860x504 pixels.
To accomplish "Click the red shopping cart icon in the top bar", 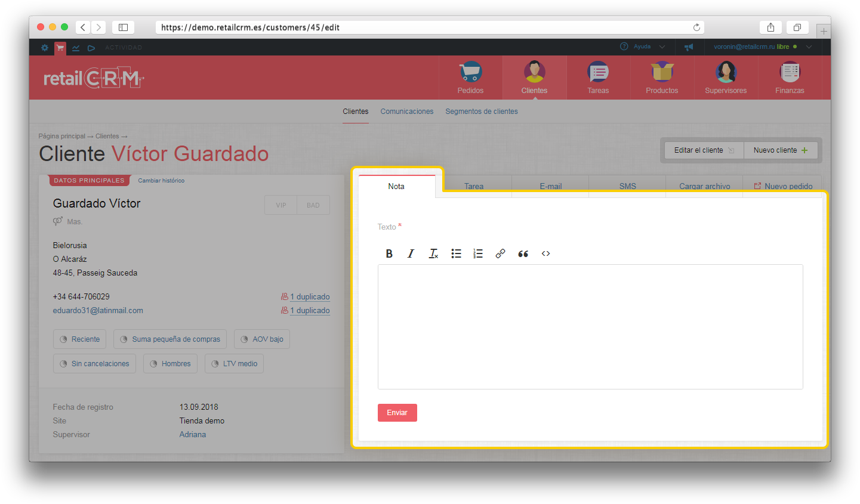I will [60, 48].
